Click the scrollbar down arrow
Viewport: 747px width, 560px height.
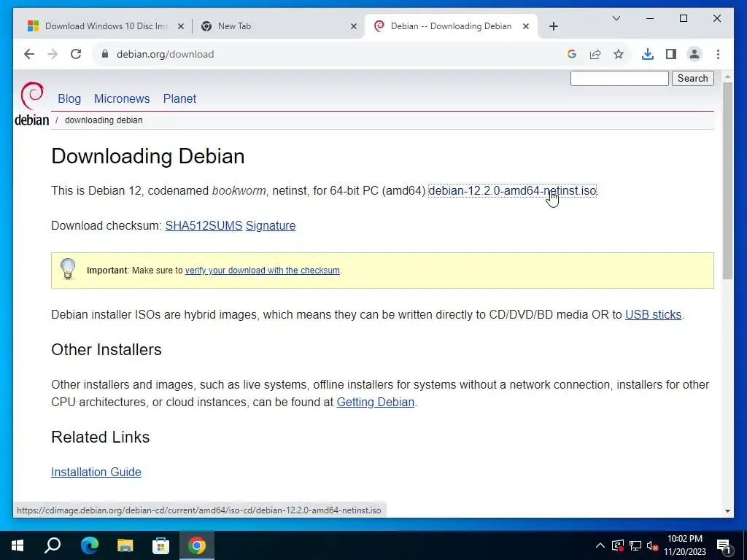click(x=727, y=511)
